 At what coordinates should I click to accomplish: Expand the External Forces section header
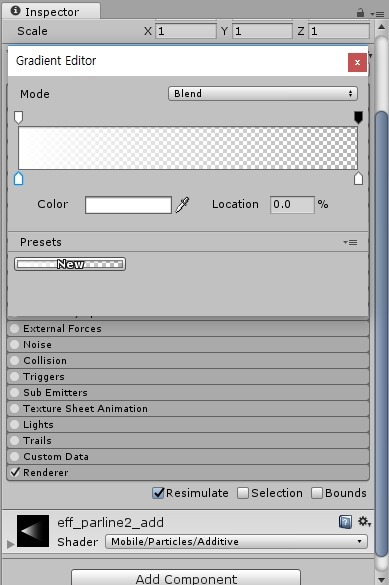pos(188,329)
